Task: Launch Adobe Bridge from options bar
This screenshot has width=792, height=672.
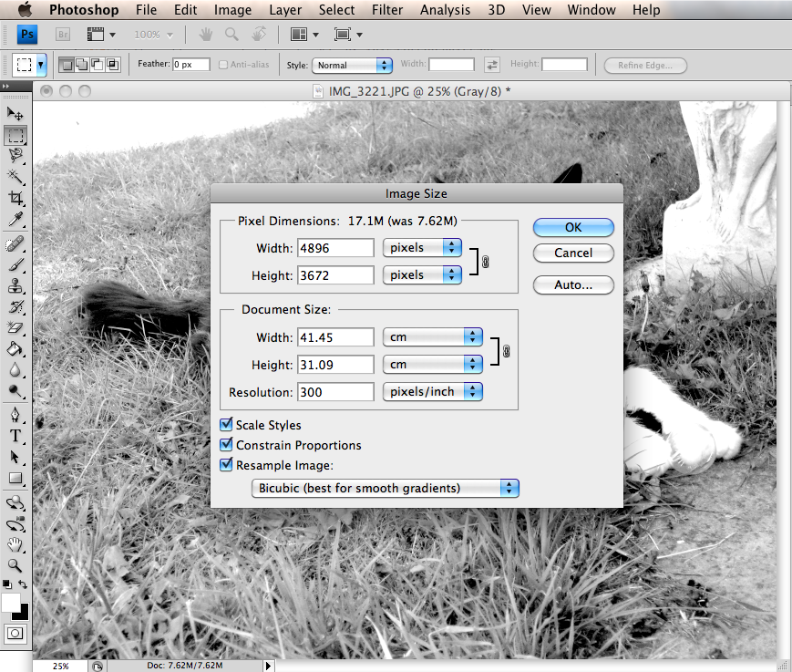Action: pos(63,35)
